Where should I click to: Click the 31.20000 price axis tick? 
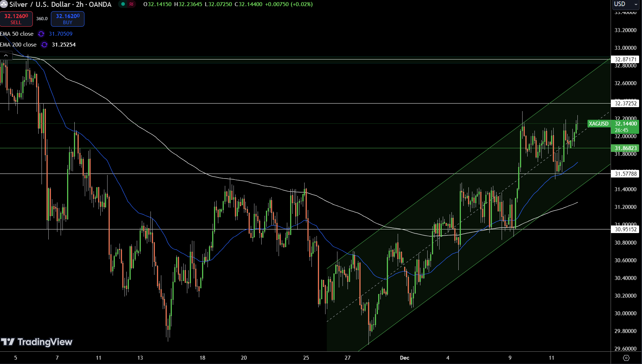(x=625, y=207)
